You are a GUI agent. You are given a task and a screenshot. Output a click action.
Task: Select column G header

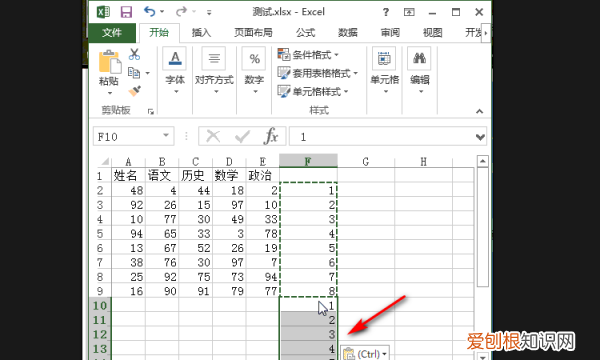pyautogui.click(x=366, y=161)
